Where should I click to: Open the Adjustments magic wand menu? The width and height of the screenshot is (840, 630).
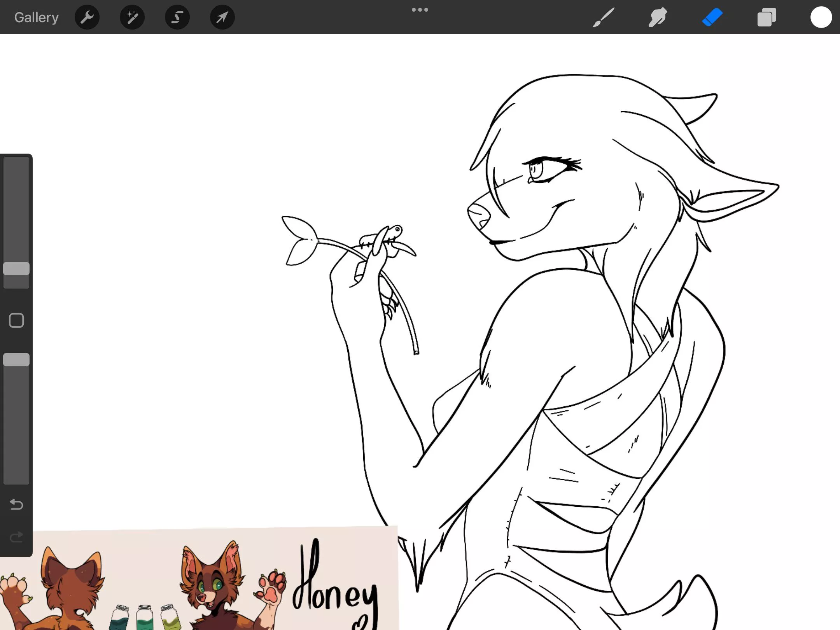coord(132,17)
